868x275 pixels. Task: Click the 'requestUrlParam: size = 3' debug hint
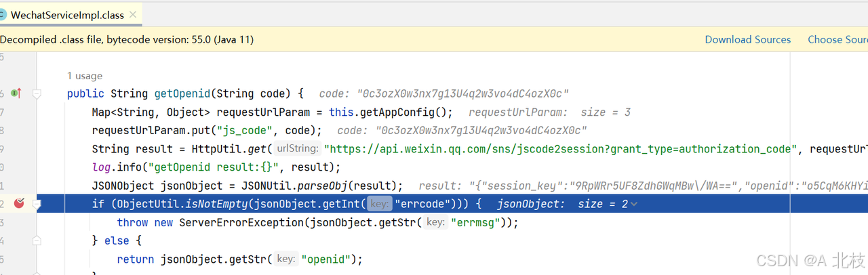pos(549,112)
